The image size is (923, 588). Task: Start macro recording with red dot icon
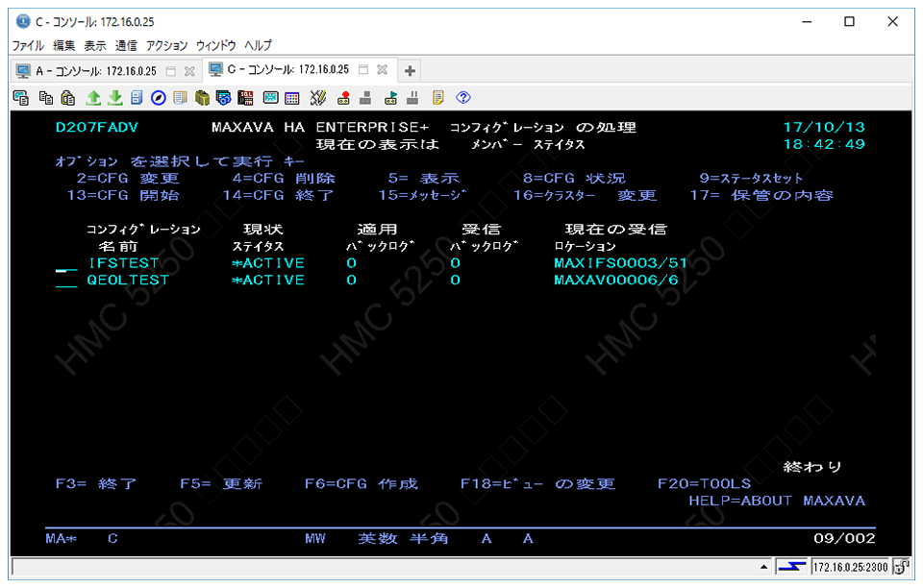click(x=344, y=98)
